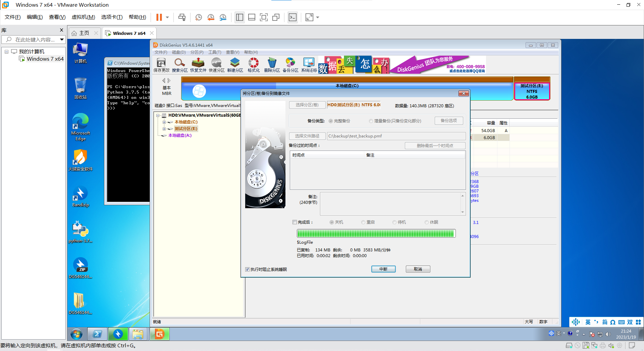
Task: Open the Search Partition (搜索分区) tool
Action: [x=180, y=65]
